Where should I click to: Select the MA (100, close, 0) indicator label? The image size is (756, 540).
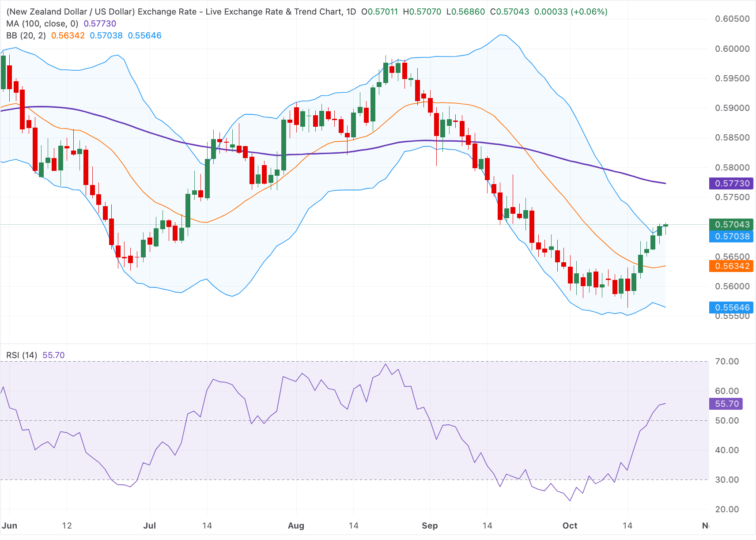pos(42,23)
